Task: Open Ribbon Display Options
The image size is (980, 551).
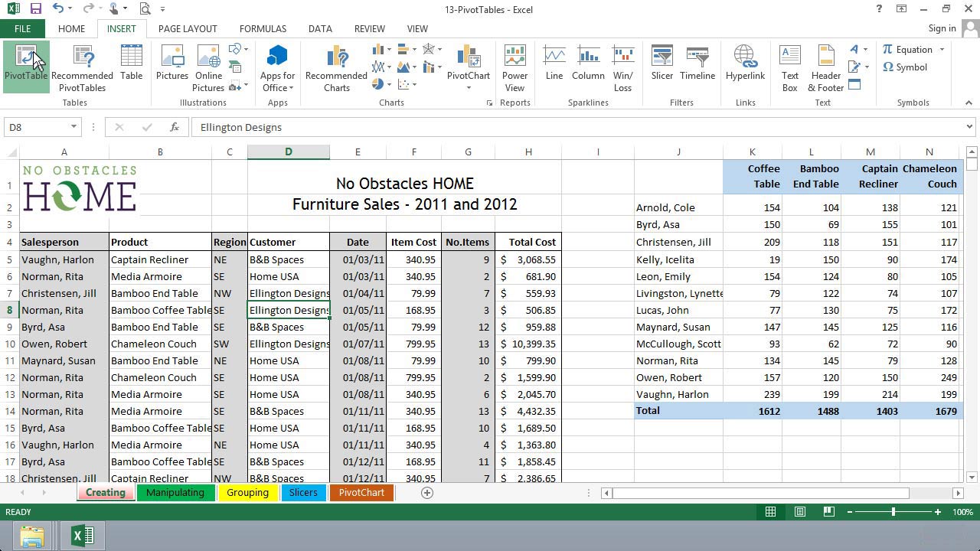Action: [x=903, y=9]
